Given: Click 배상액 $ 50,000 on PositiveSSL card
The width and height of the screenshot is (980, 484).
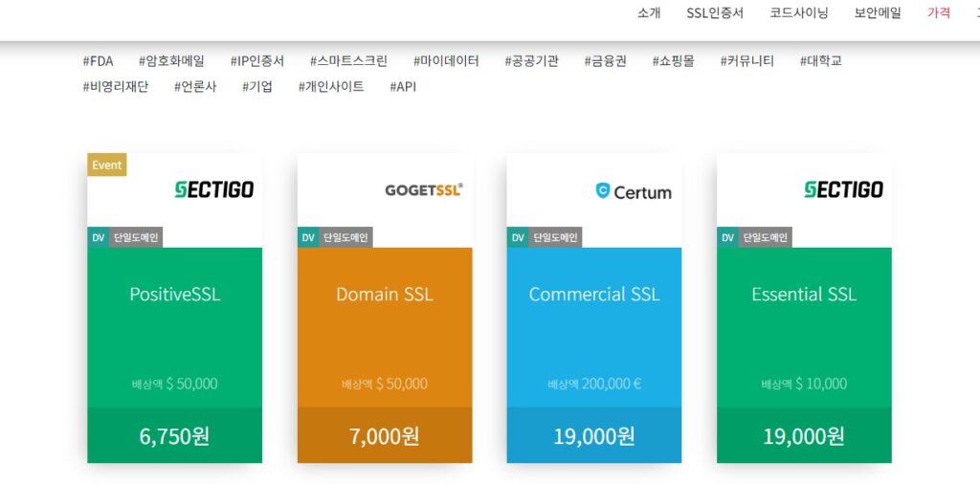Looking at the screenshot, I should tap(175, 384).
